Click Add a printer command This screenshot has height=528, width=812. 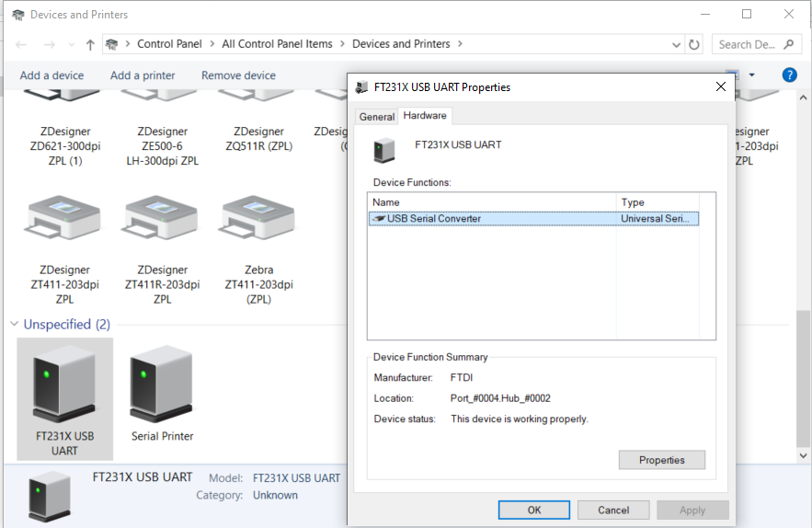point(143,75)
